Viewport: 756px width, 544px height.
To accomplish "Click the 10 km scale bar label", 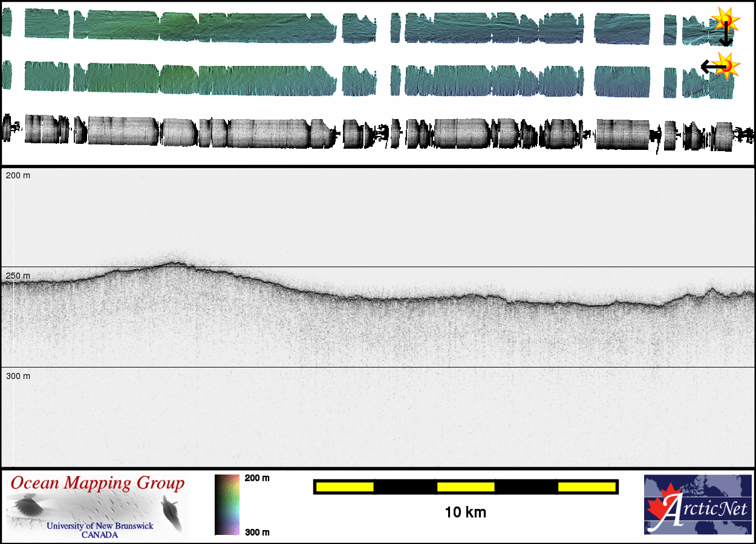I will [465, 513].
